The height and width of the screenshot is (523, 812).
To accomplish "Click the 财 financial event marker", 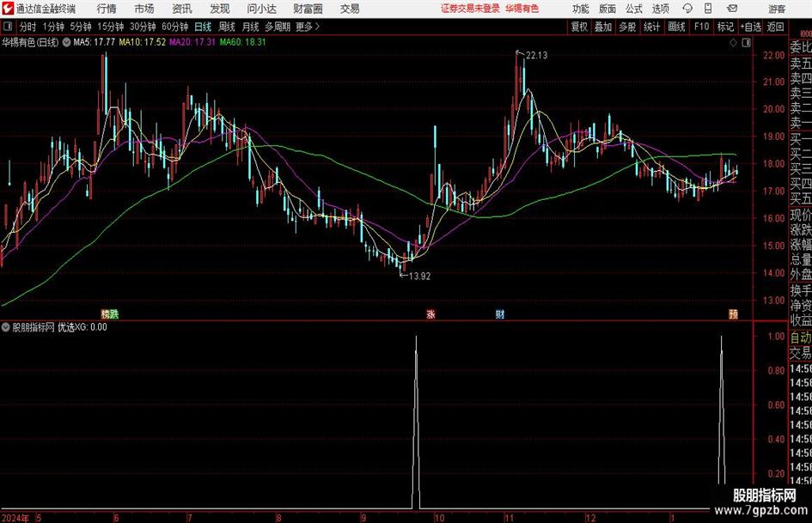I will [500, 313].
